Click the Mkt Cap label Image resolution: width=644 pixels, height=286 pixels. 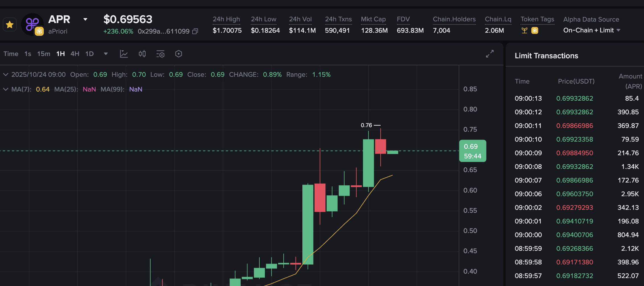point(373,19)
